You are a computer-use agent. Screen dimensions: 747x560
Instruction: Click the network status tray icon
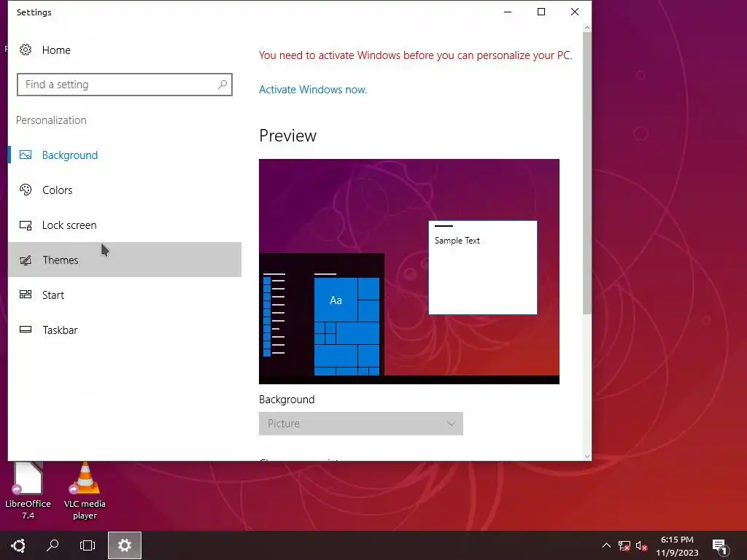click(624, 545)
